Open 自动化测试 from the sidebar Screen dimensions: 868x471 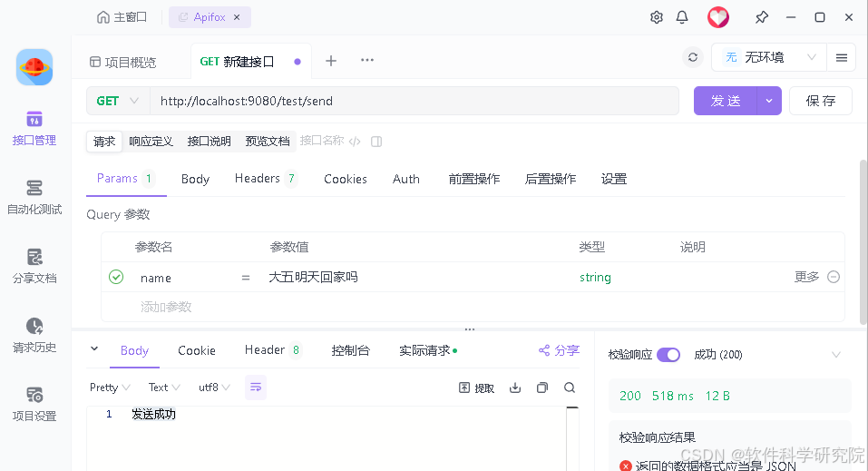pyautogui.click(x=34, y=197)
